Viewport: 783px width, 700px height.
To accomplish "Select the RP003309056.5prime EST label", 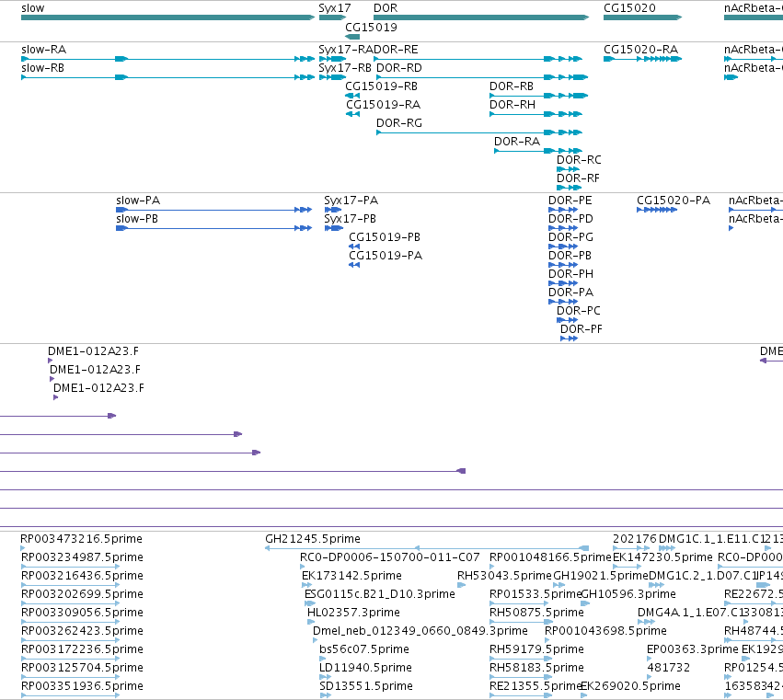I will pos(83,614).
